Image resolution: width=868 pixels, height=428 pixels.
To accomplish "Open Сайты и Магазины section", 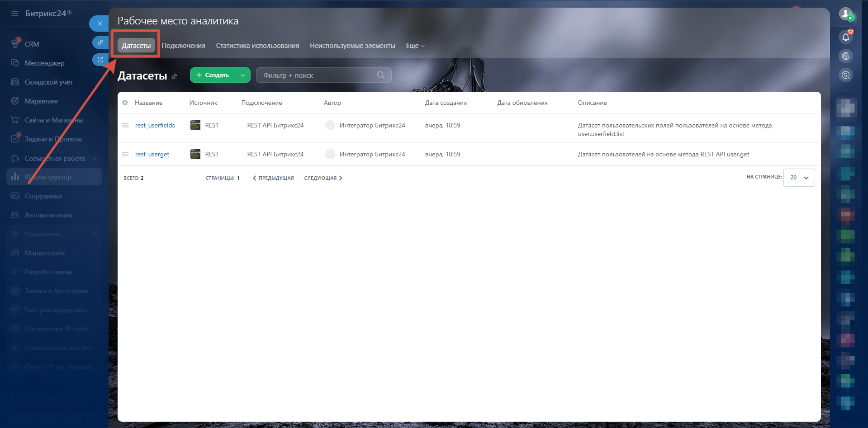I will (x=54, y=120).
